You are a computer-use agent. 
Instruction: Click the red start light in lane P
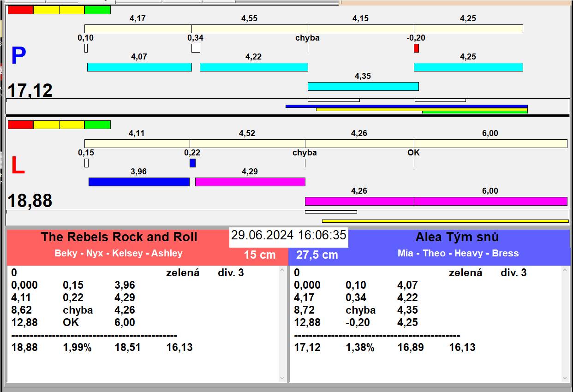tap(21, 10)
